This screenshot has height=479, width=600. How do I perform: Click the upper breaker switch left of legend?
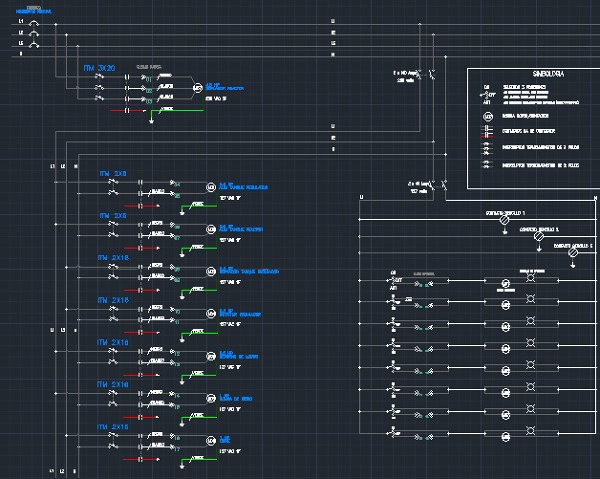[432, 74]
